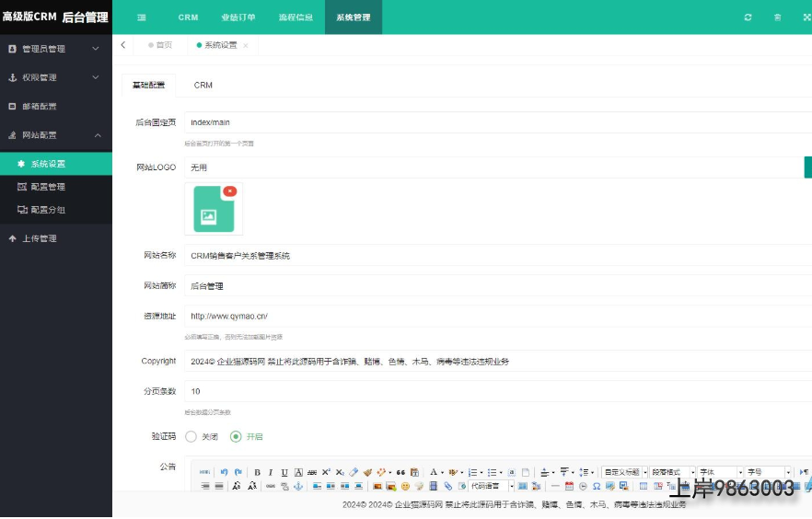Collapse the 网站配置 sidebar menu
The image size is (812, 519).
pyautogui.click(x=55, y=135)
